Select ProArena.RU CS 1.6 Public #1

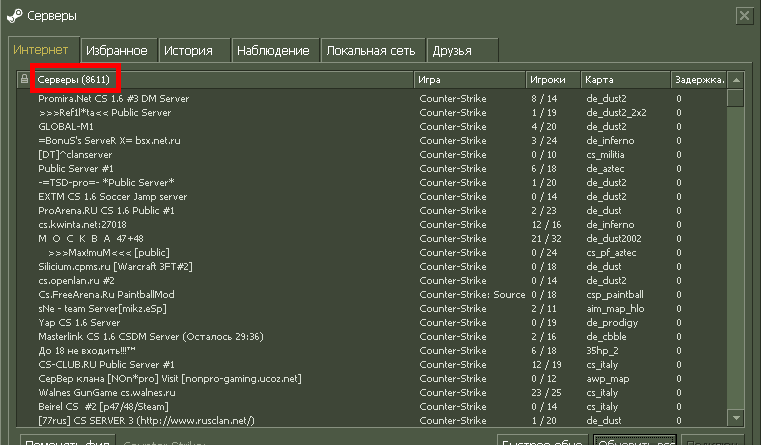pos(372,211)
